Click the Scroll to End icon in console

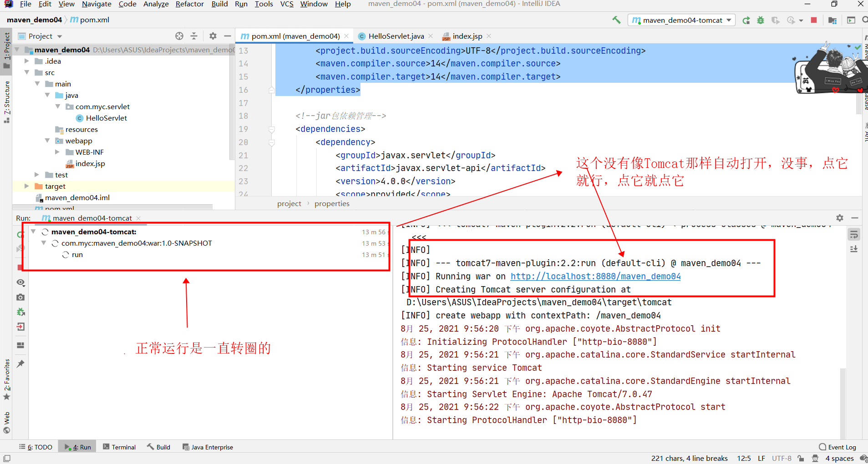[x=854, y=249]
